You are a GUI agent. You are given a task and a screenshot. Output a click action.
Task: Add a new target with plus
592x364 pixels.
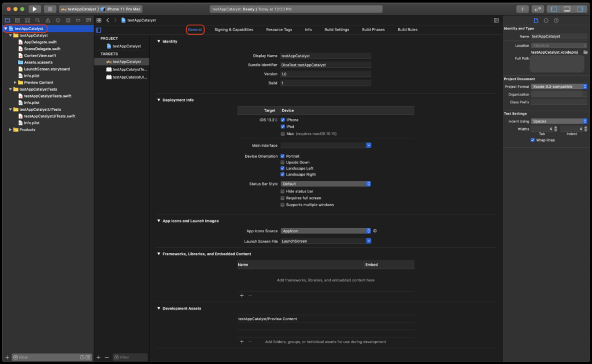98,357
